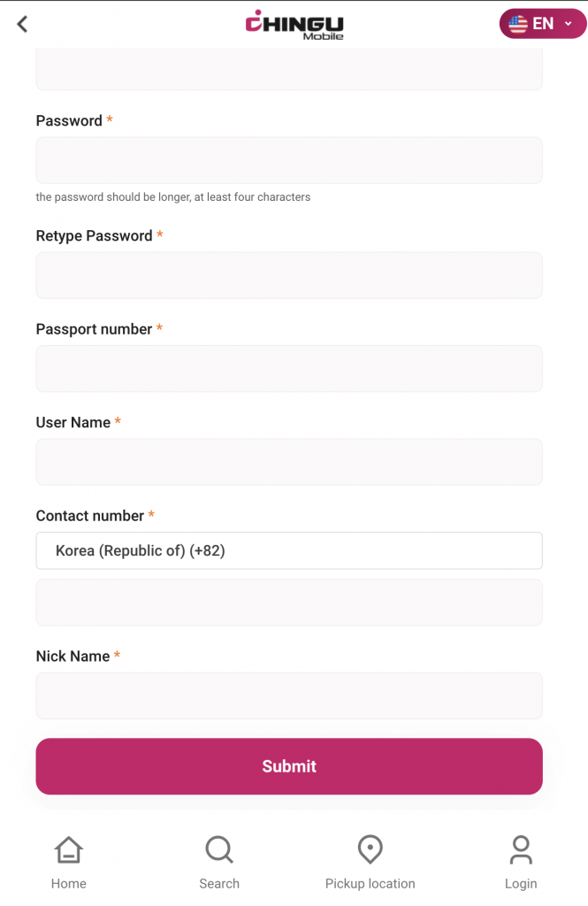Focus the contact phone number field
The width and height of the screenshot is (588, 906).
(x=289, y=603)
